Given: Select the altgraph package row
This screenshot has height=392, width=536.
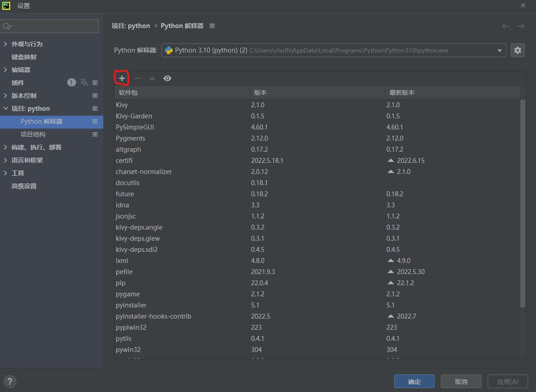Looking at the screenshot, I should coord(317,150).
